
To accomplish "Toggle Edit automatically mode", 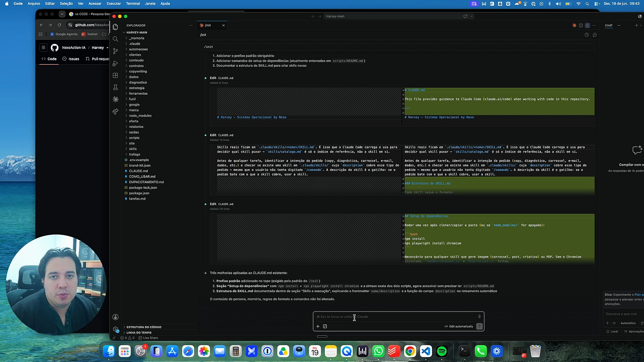I will (x=459, y=326).
